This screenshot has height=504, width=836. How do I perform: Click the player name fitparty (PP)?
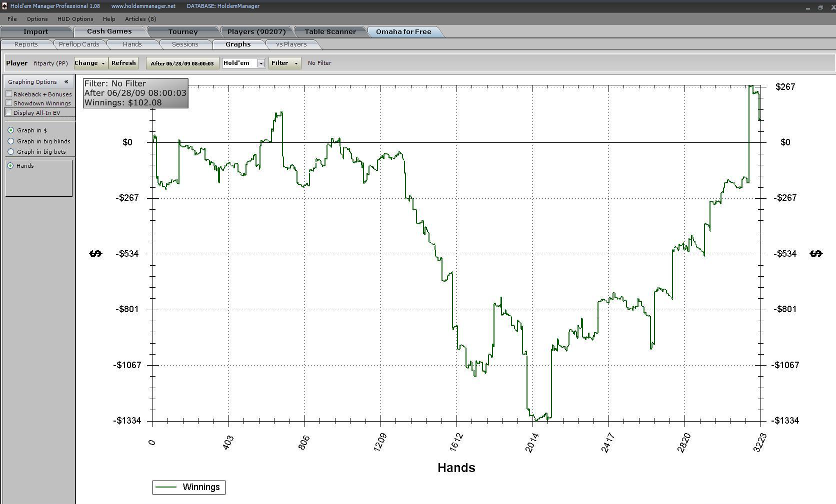click(50, 63)
